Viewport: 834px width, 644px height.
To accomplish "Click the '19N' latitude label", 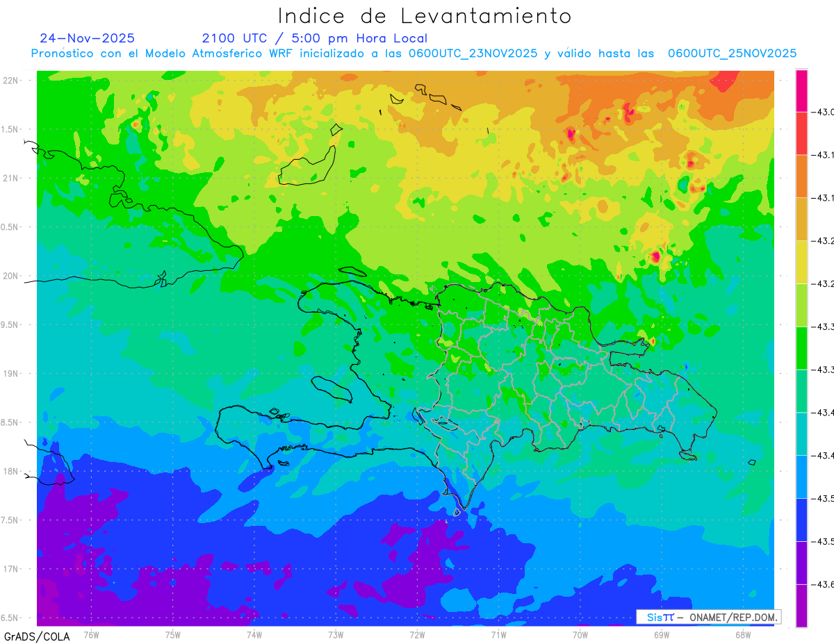I will click(x=10, y=374).
